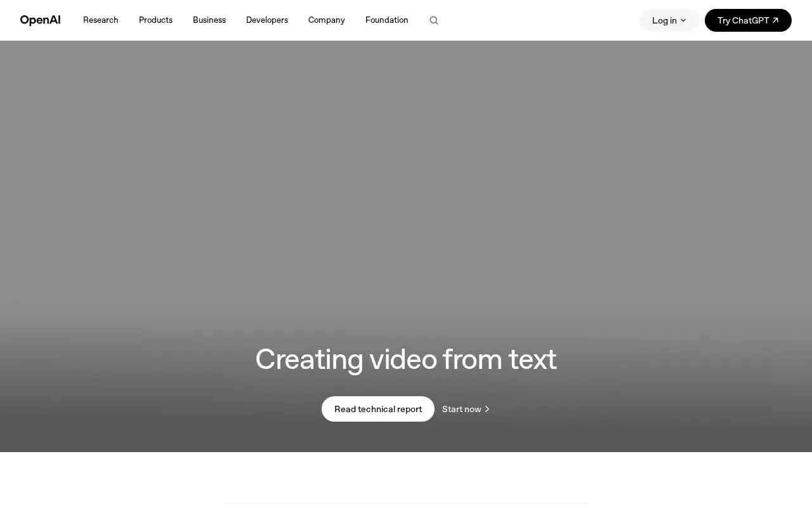Click the arrow icon inside Try ChatGPT
812x508 pixels.
pyautogui.click(x=775, y=20)
